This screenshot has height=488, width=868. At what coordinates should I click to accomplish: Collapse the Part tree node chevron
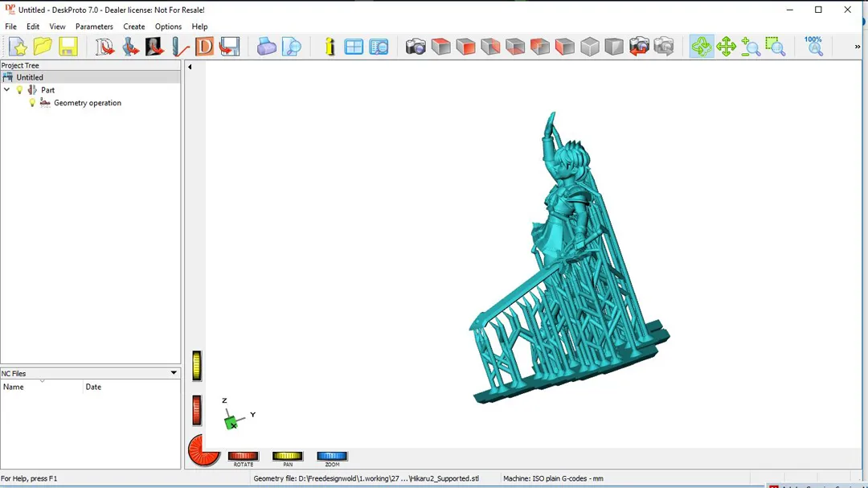(6, 90)
